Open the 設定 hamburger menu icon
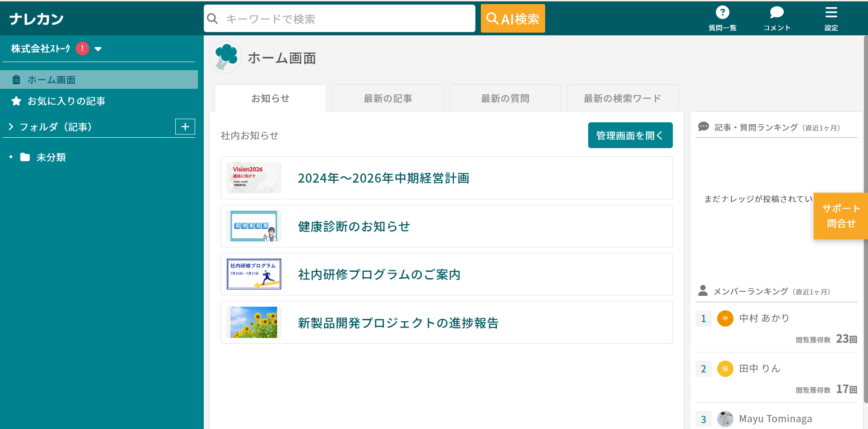 pyautogui.click(x=831, y=13)
